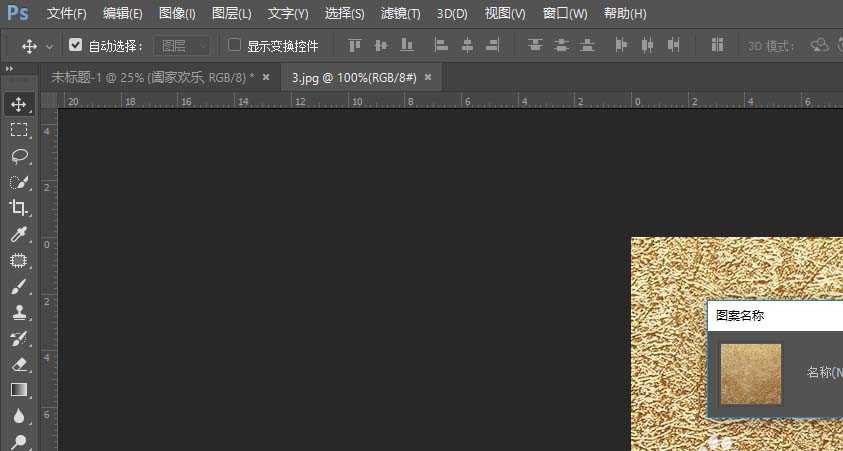The height and width of the screenshot is (451, 843).
Task: Select the Brush tool
Action: 19,287
